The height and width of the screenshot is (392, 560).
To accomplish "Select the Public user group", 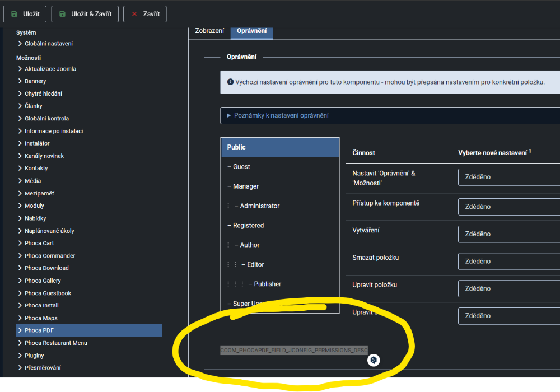I will point(280,147).
